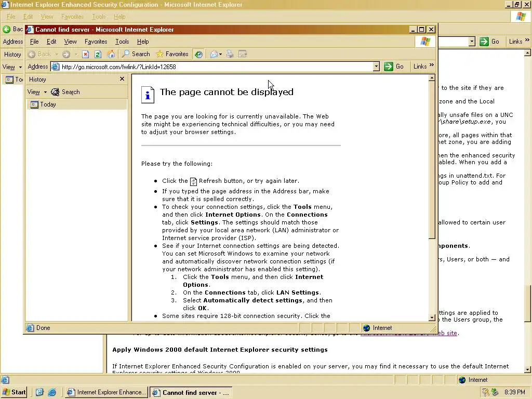Click the security alert tray icon
Image resolution: width=532 pixels, height=399 pixels.
486,392
